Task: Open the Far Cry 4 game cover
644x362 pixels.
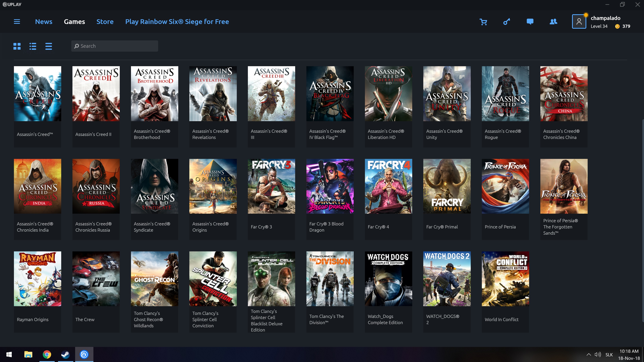Action: coord(388,186)
